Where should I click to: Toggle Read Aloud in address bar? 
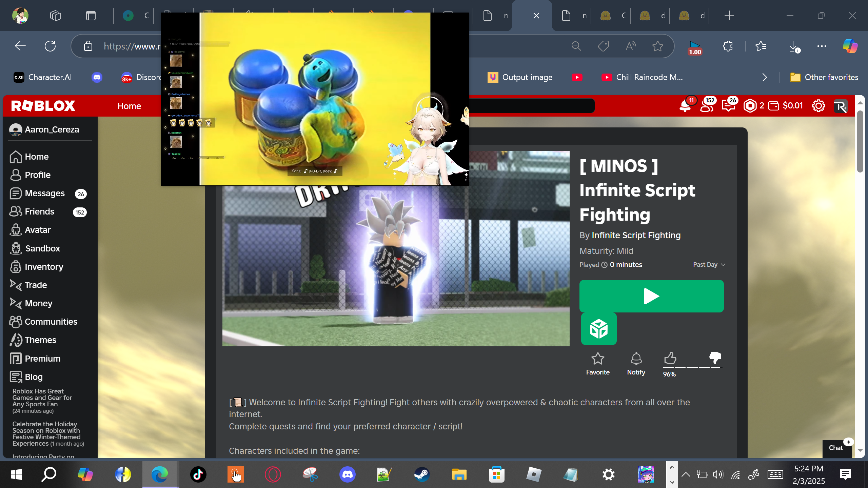click(631, 46)
